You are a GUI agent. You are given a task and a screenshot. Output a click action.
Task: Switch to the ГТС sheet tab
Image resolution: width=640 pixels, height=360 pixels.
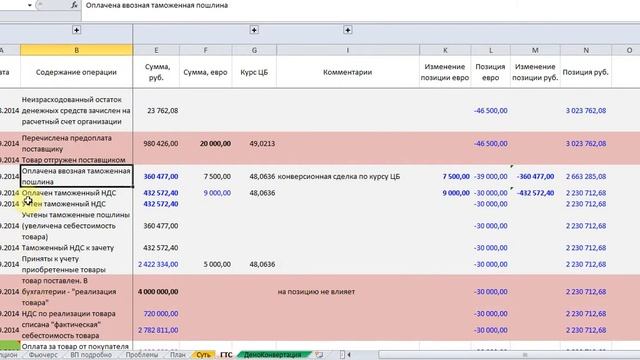coord(226,355)
